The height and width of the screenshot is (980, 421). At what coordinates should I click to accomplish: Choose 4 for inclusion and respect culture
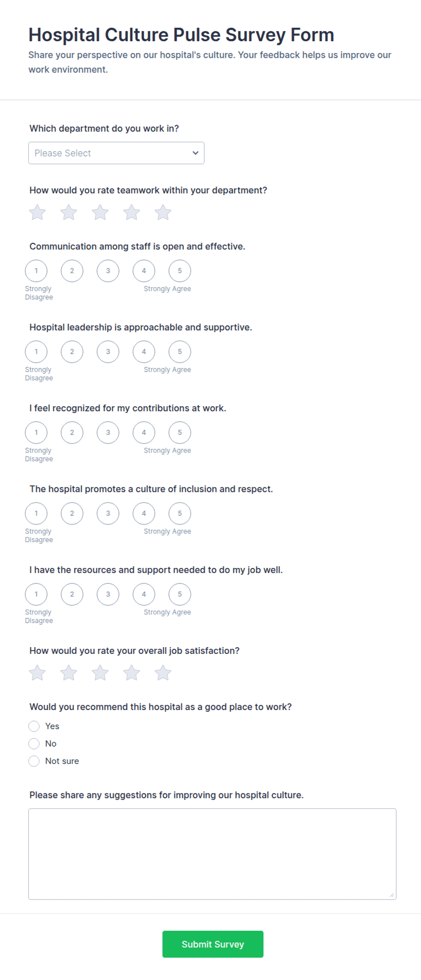(x=144, y=514)
